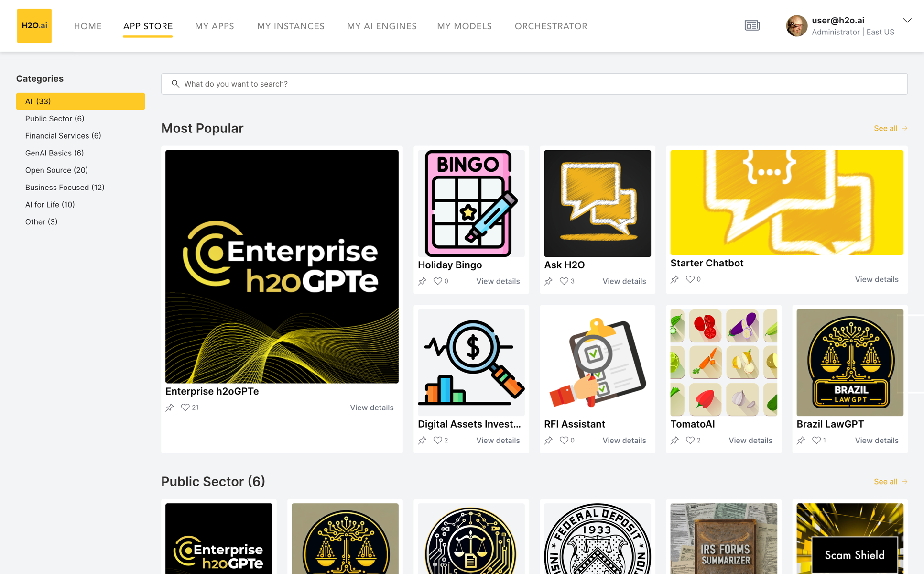Select the APP STORE tab

click(x=148, y=26)
